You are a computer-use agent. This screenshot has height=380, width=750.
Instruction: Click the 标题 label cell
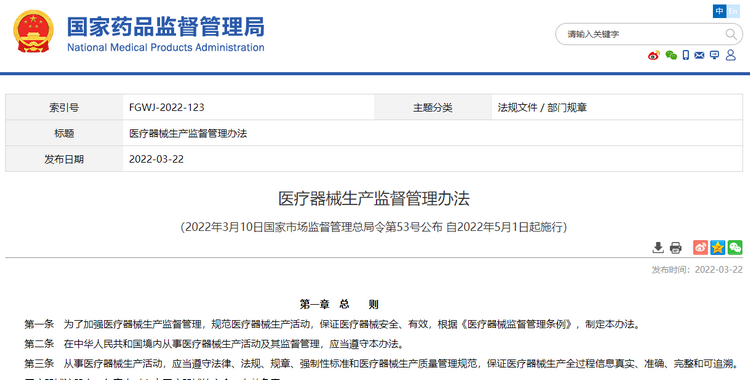[x=64, y=134]
